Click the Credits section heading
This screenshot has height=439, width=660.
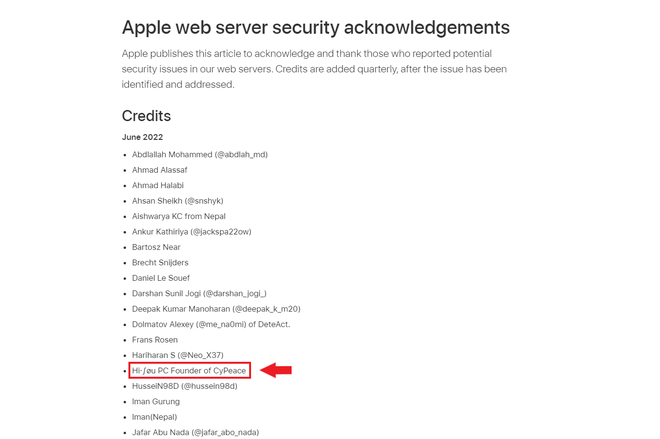pos(146,116)
